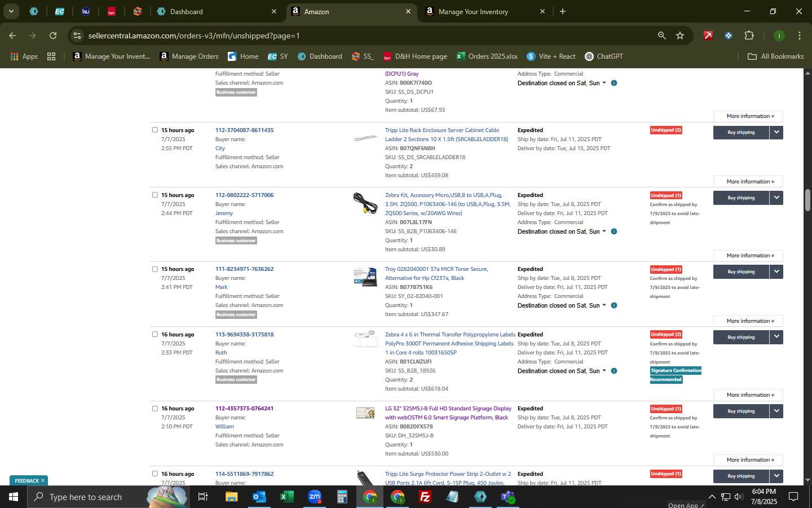Click the red arrow extension icon
812x508 pixels.
(708, 36)
